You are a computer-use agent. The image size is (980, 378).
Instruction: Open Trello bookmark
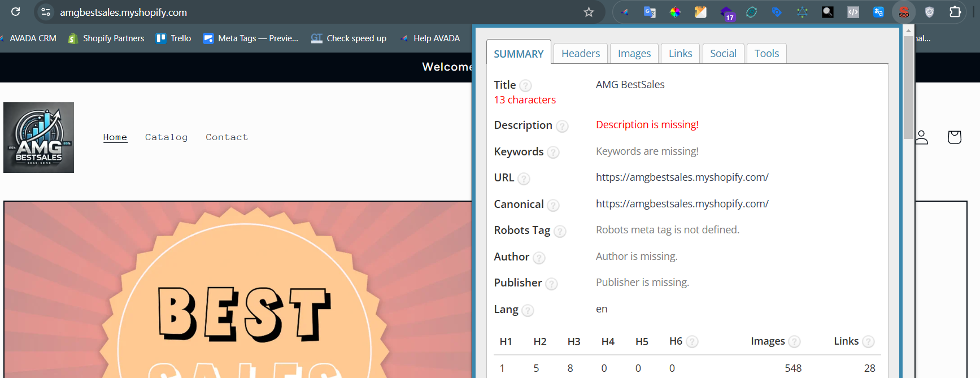(174, 38)
